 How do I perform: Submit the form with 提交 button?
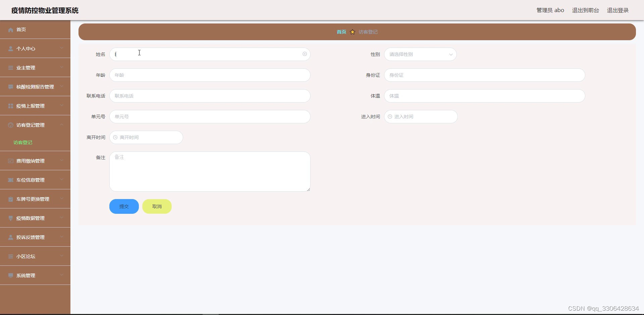point(124,206)
